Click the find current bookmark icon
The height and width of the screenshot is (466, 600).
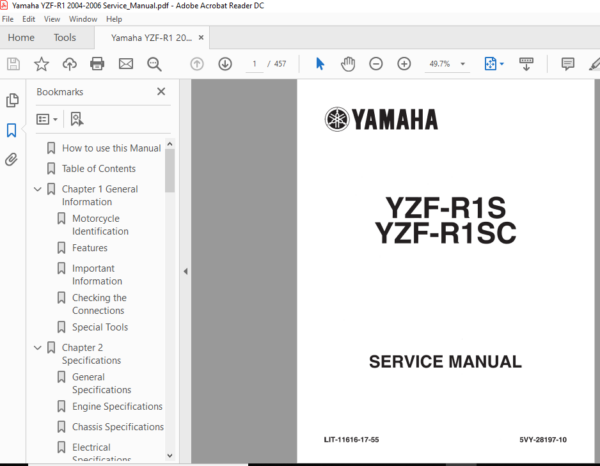click(77, 119)
